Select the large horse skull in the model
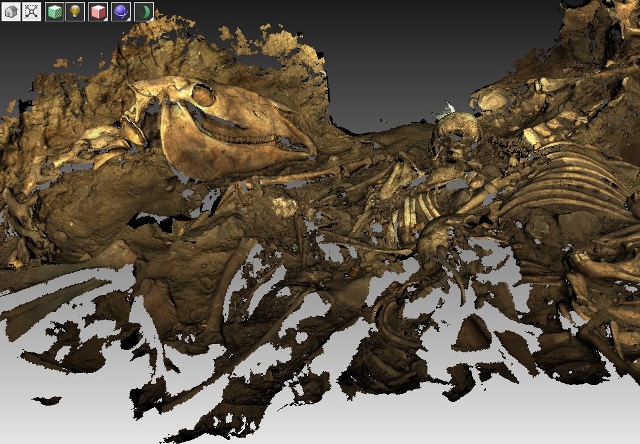The height and width of the screenshot is (444, 640). coord(230,130)
